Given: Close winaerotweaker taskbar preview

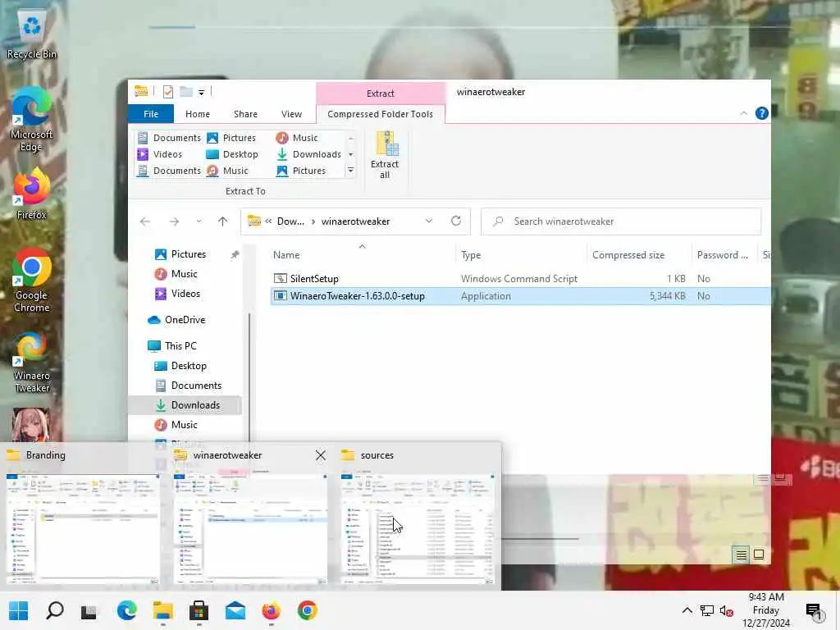Looking at the screenshot, I should (321, 455).
